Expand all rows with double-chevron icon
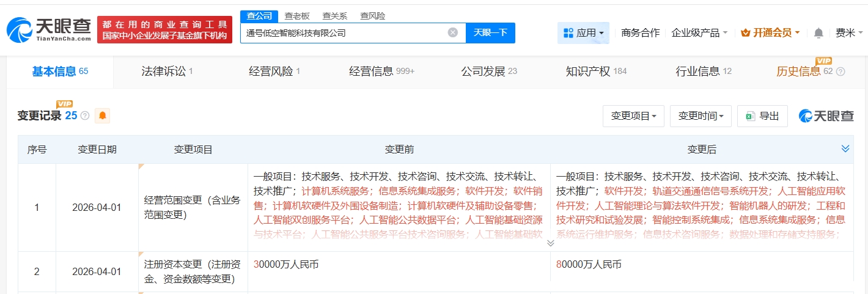The width and height of the screenshot is (868, 294). 845,149
